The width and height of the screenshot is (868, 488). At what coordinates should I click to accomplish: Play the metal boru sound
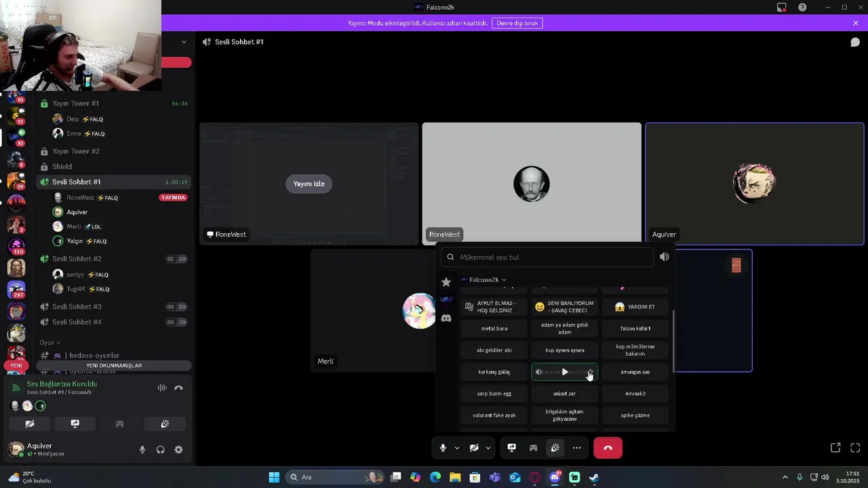coord(494,329)
